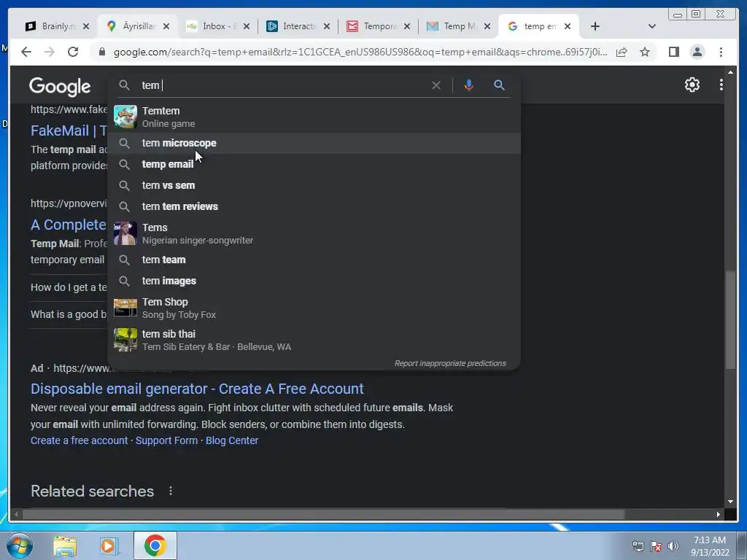
Task: Click the horizontal scrollbar thumb
Action: coord(323,514)
